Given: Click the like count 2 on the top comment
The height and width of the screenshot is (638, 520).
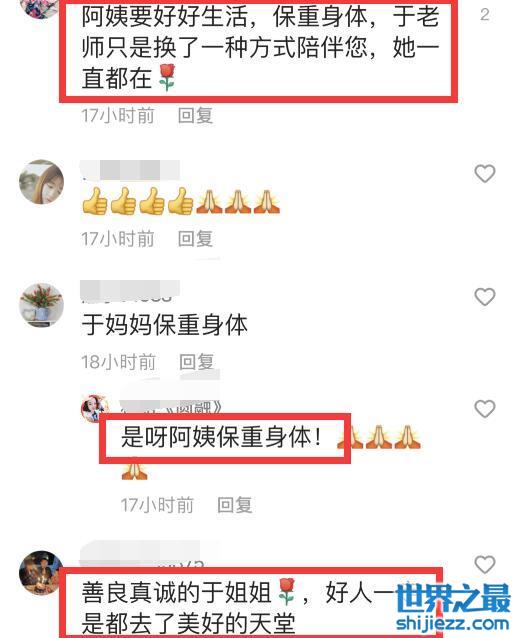Looking at the screenshot, I should [x=485, y=15].
